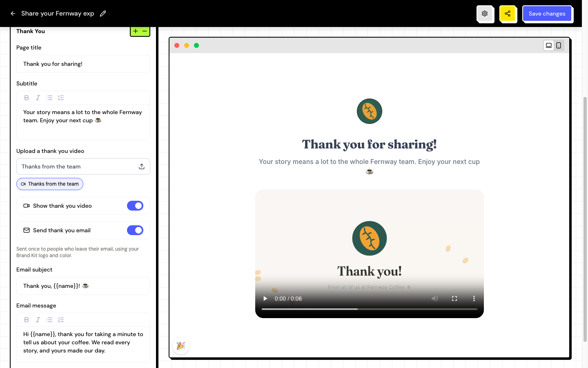Apply italic in the Email message editor

[x=38, y=320]
